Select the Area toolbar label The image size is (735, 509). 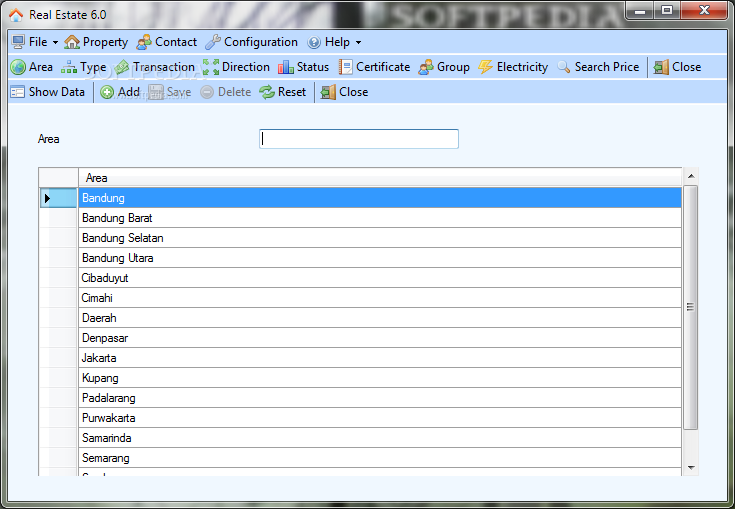pyautogui.click(x=41, y=67)
